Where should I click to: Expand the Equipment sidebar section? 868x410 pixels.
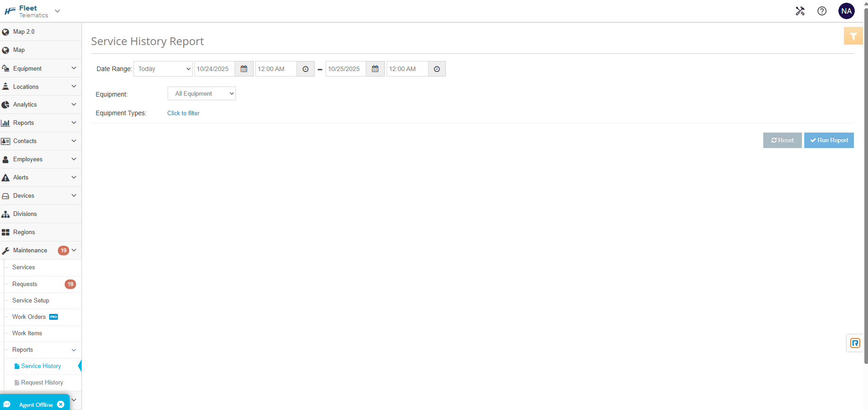(x=41, y=68)
